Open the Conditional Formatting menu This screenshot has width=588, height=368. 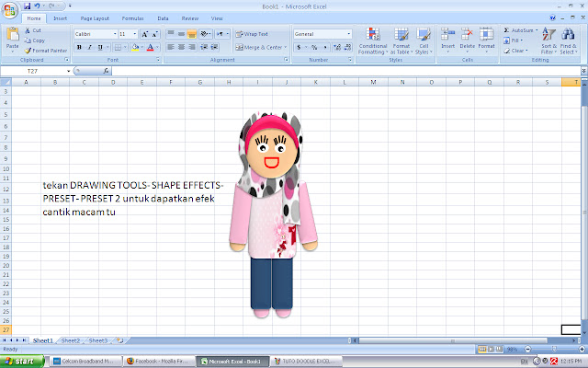click(x=373, y=40)
